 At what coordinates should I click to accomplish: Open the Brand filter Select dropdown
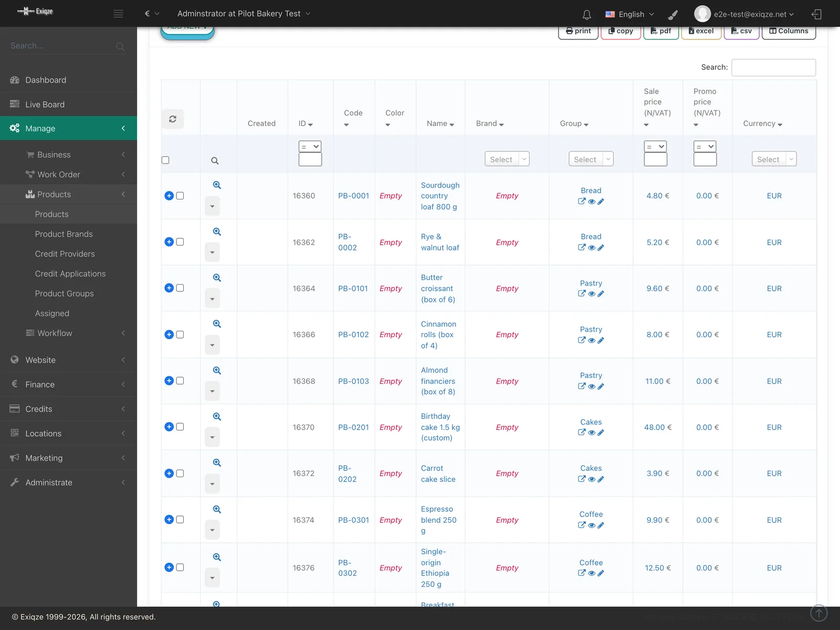(x=507, y=159)
